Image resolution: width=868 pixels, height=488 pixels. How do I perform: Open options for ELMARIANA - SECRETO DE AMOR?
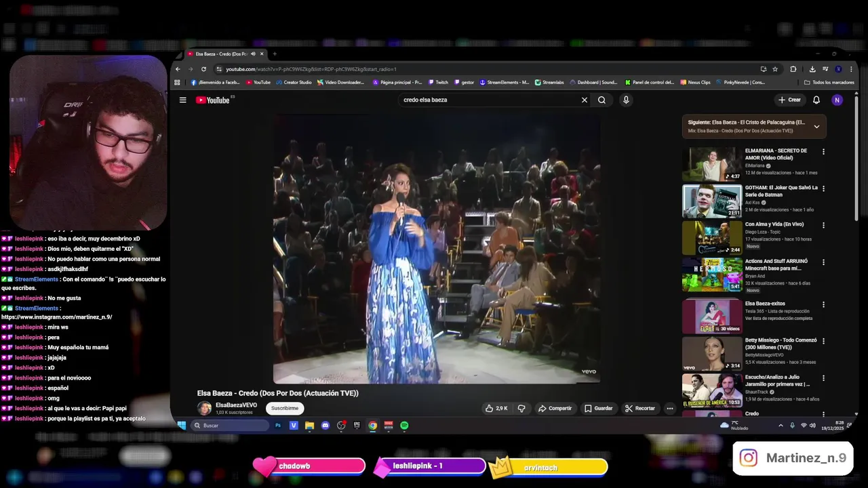click(x=823, y=152)
